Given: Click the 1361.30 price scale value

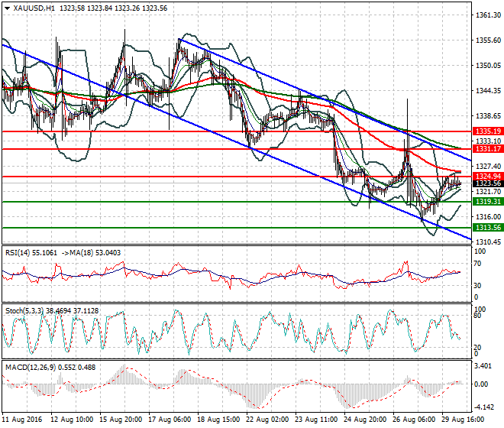Looking at the screenshot, I should 488,15.
